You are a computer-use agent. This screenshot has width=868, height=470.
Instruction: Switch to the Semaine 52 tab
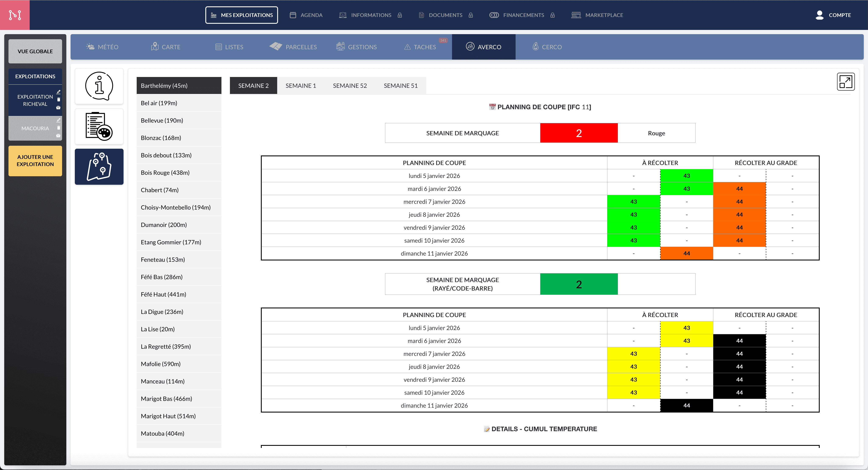tap(349, 86)
